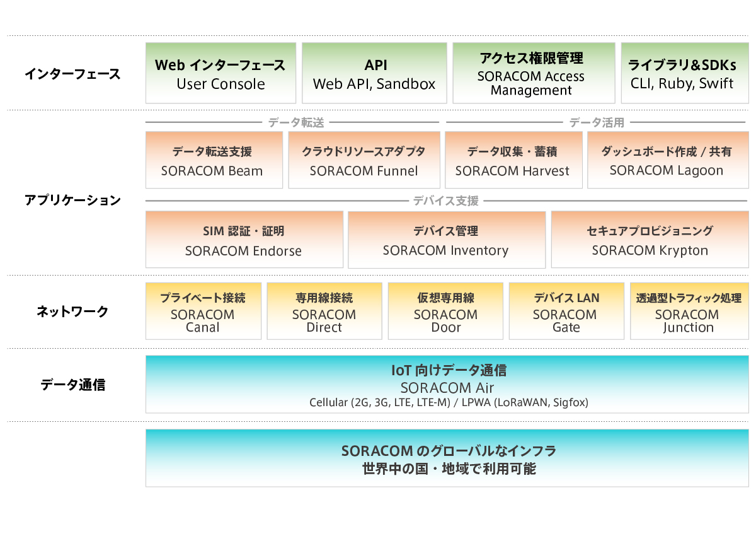This screenshot has width=756, height=536.
Task: Click the データ転送 section heading
Action: tap(296, 123)
